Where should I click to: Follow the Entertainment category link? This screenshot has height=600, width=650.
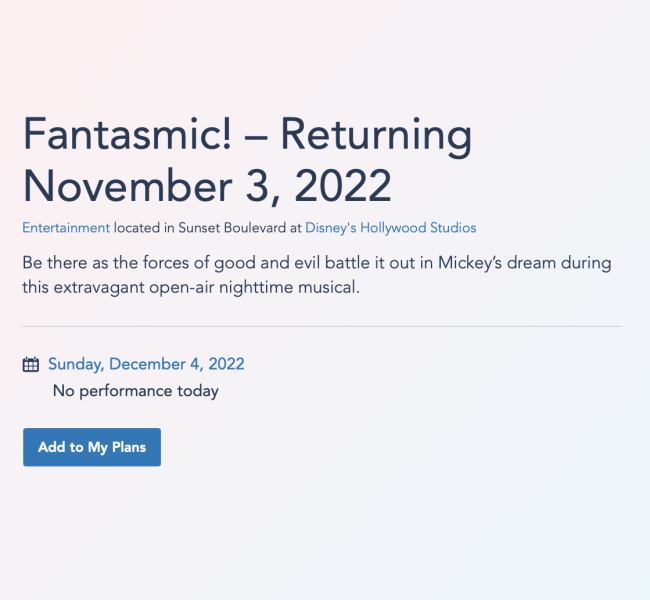66,228
